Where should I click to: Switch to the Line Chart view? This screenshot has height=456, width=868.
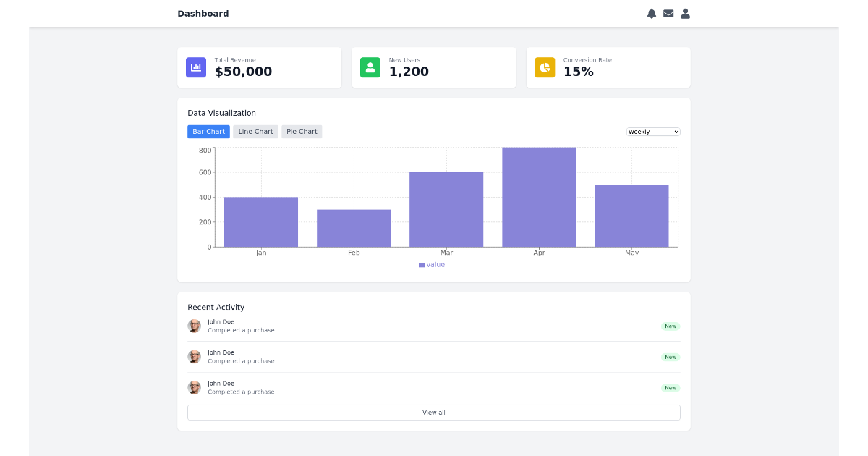[255, 132]
